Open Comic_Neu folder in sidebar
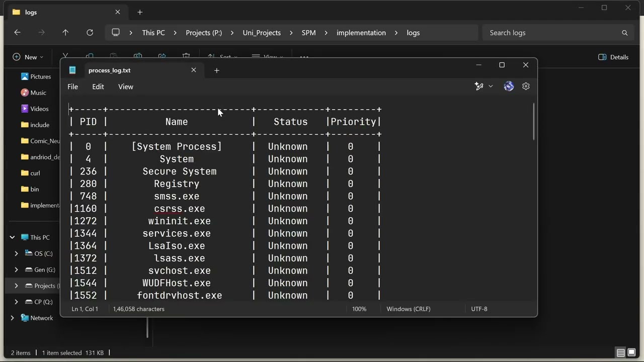Viewport: 644px width, 362px height. pyautogui.click(x=40, y=141)
